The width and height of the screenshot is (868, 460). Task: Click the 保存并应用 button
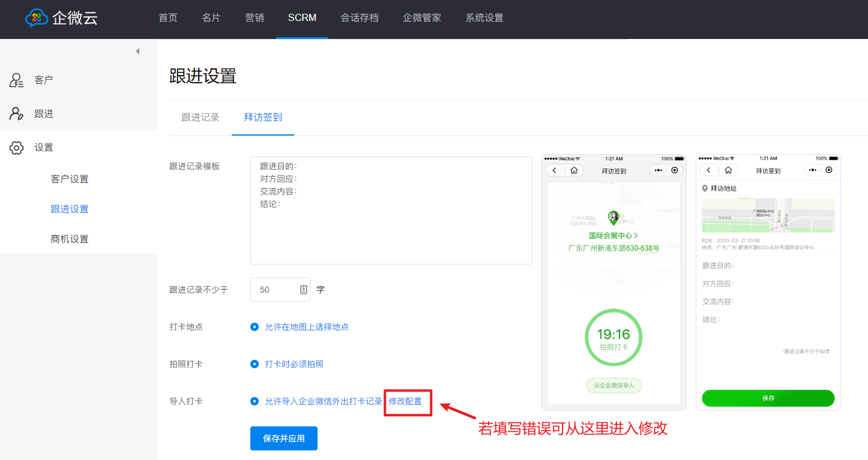(283, 438)
